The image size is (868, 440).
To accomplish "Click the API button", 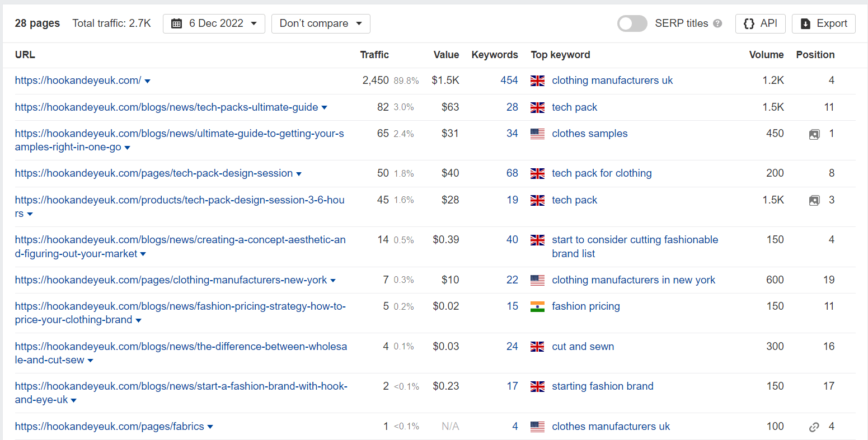I will point(760,23).
